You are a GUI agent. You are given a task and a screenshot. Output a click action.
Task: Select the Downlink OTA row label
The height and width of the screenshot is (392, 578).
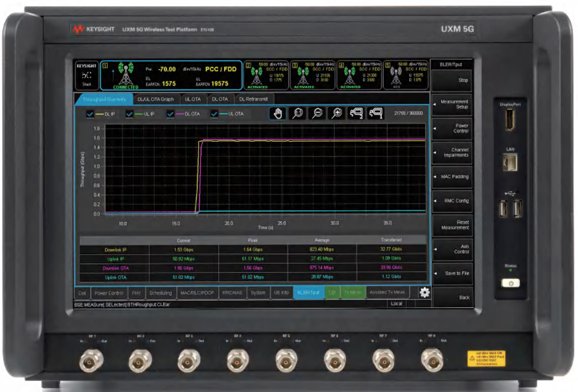115,268
